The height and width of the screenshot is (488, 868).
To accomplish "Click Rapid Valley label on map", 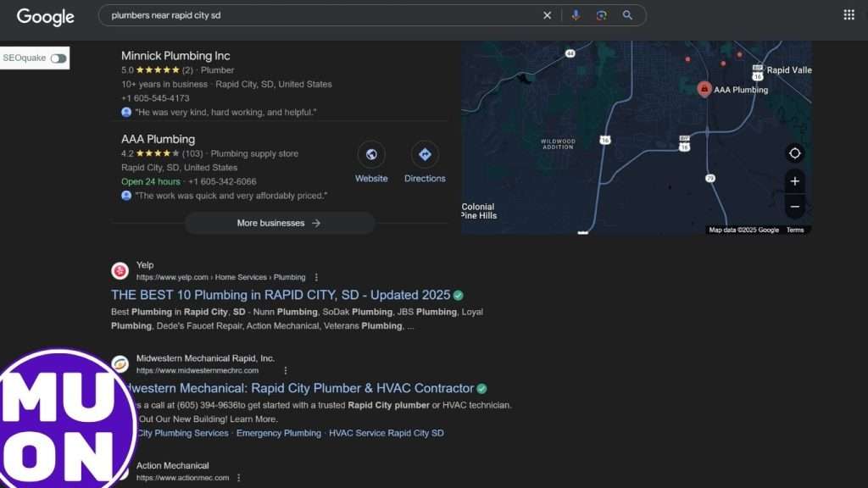I will pyautogui.click(x=789, y=70).
